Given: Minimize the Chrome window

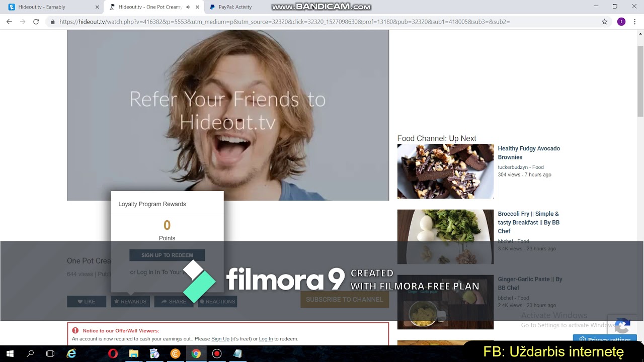Looking at the screenshot, I should [x=596, y=7].
